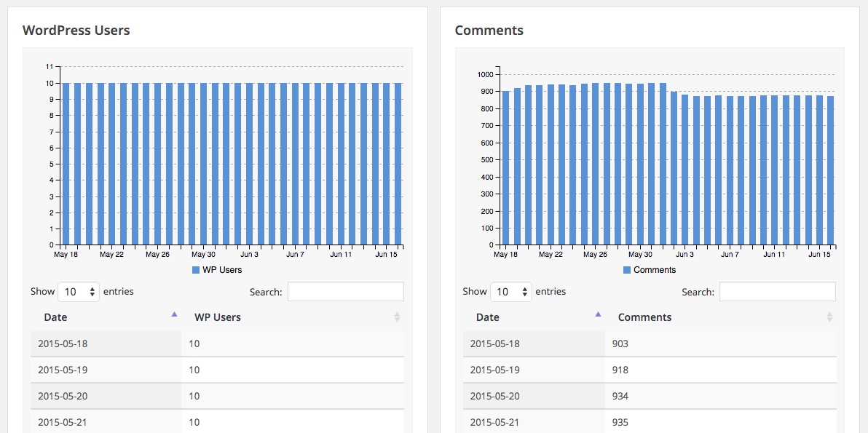This screenshot has height=433, width=868.
Task: Open the Comments entries-per-page dropdown
Action: click(x=511, y=291)
